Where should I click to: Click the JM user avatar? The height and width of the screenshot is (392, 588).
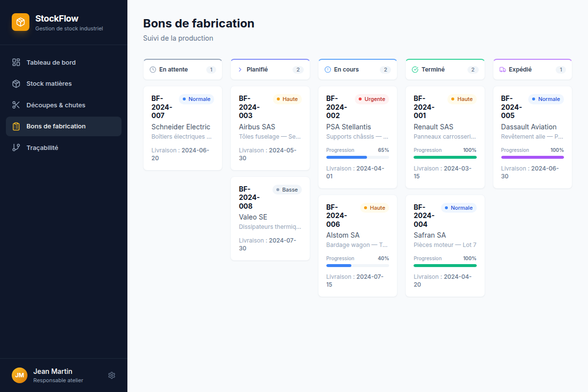coord(20,375)
